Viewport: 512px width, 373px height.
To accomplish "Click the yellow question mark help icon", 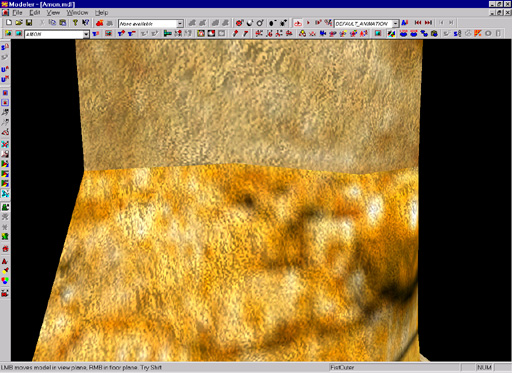I will [x=76, y=23].
